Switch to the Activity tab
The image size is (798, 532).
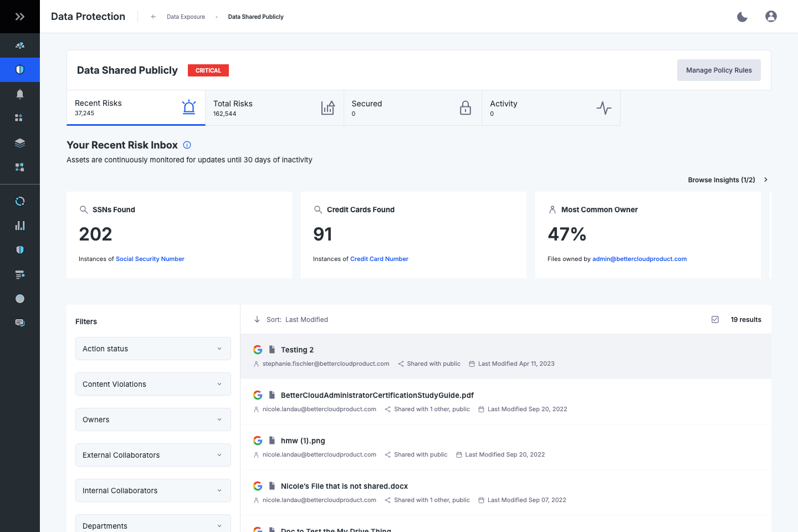pyautogui.click(x=551, y=108)
